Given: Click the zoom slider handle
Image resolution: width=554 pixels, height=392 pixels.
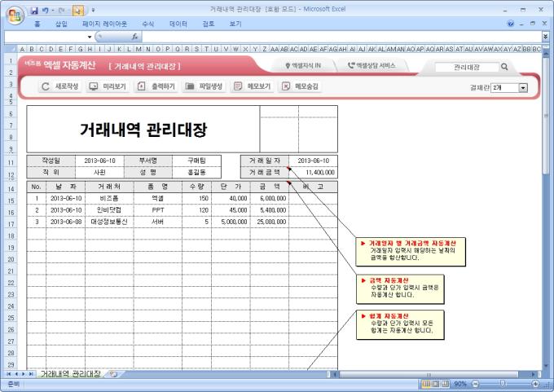Looking at the screenshot, I should click(503, 384).
